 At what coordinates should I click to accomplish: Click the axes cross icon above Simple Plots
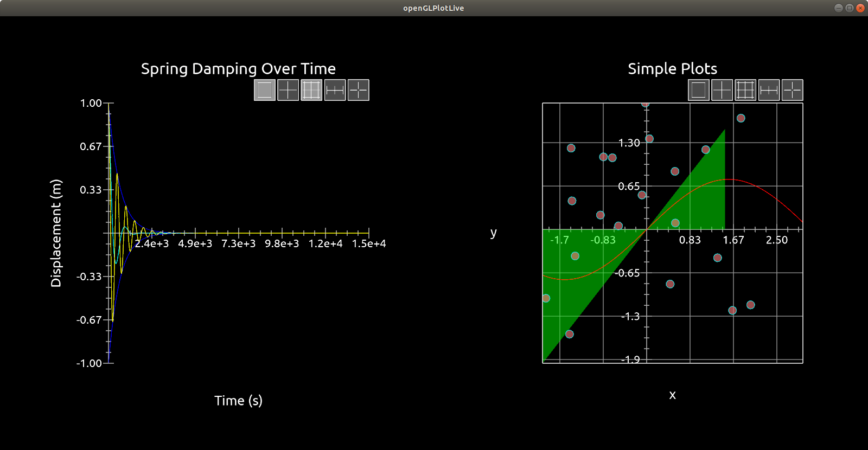click(x=722, y=90)
